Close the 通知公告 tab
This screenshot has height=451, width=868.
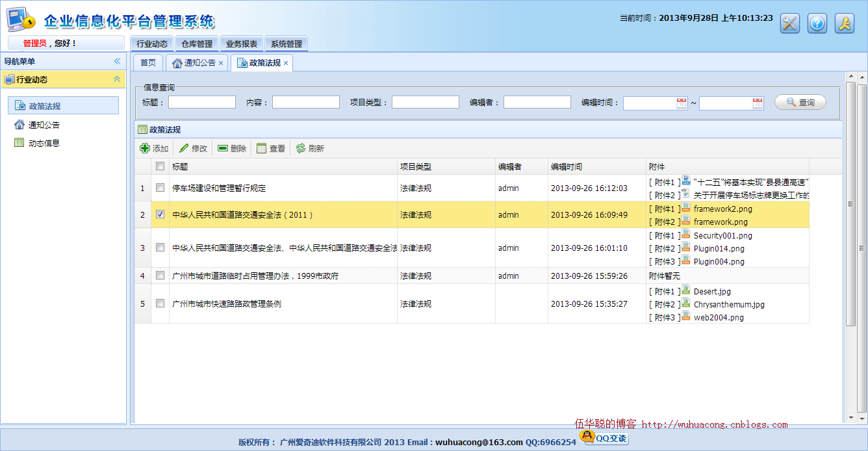tap(221, 63)
